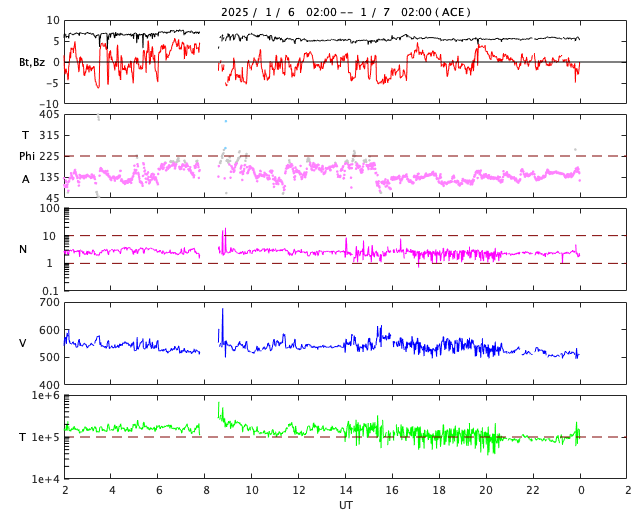Click the '1e+5' temperature tick label
Image resolution: width=640 pixels, height=512 pixels.
coord(46,437)
